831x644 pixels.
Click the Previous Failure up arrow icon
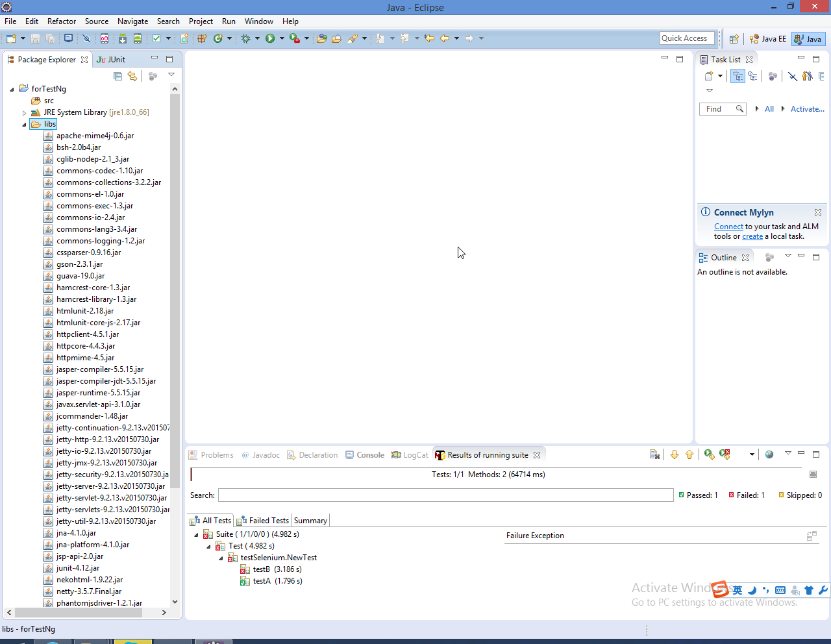click(689, 454)
